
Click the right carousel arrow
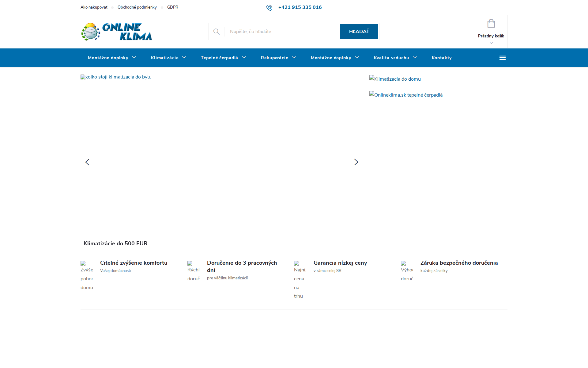pos(356,162)
